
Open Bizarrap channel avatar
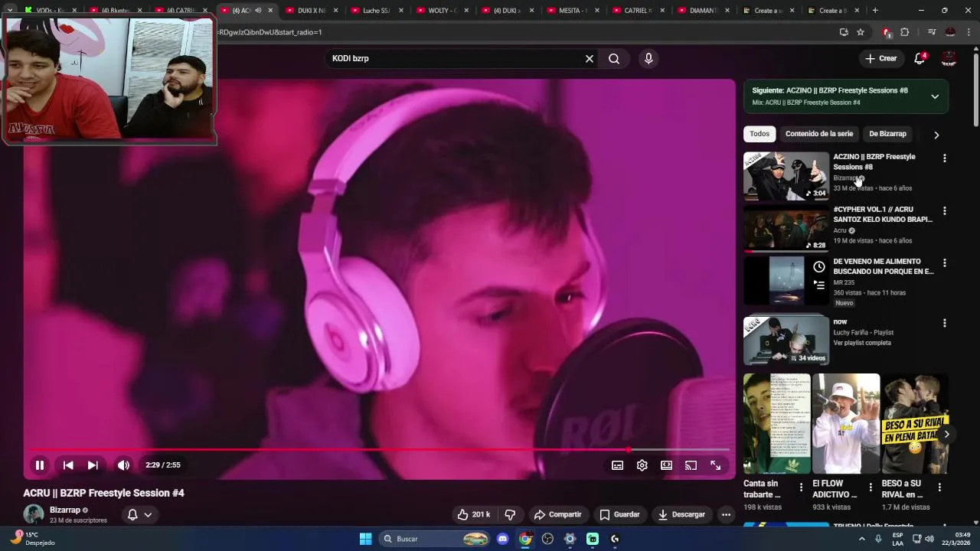33,514
